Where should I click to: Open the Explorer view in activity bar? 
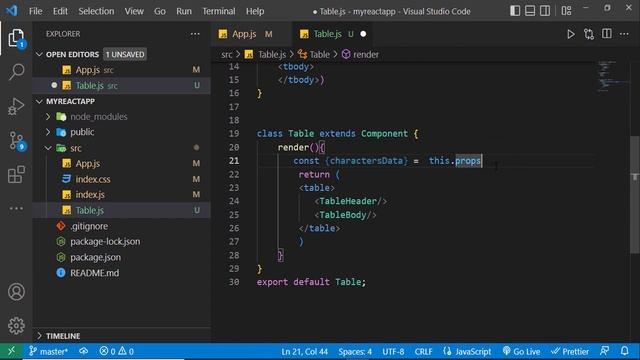[x=16, y=38]
